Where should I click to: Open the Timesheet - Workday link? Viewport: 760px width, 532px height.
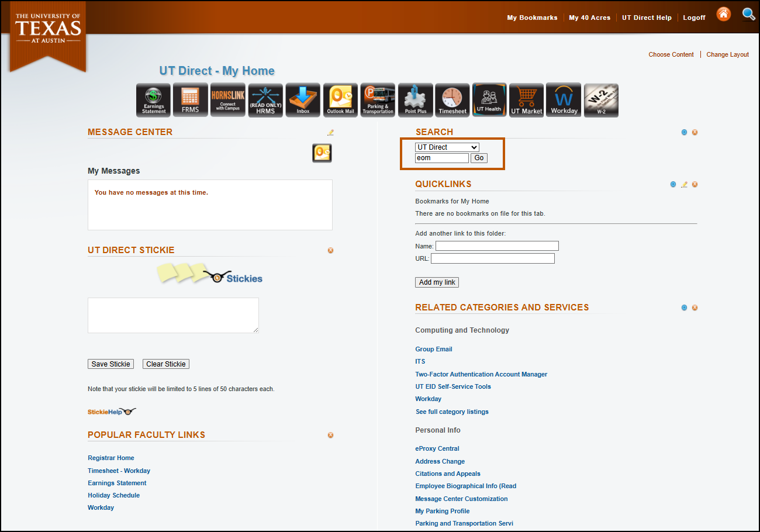[119, 471]
